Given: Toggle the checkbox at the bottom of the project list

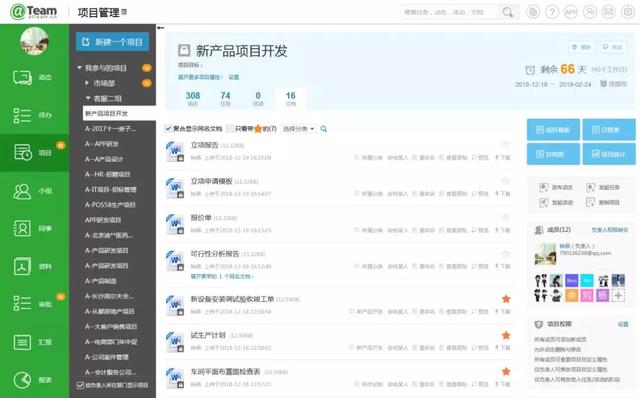Looking at the screenshot, I should [x=80, y=385].
